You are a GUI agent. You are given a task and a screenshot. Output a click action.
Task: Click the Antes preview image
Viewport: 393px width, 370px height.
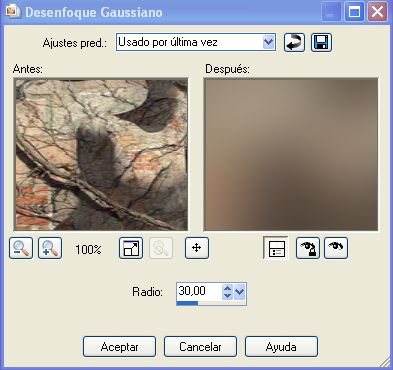[x=101, y=154]
